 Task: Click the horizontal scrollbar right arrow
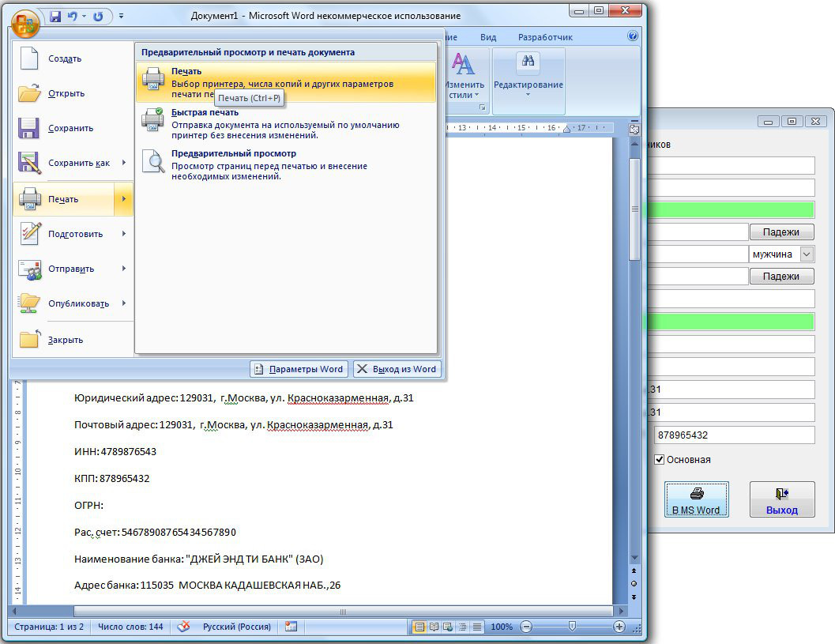(x=620, y=611)
